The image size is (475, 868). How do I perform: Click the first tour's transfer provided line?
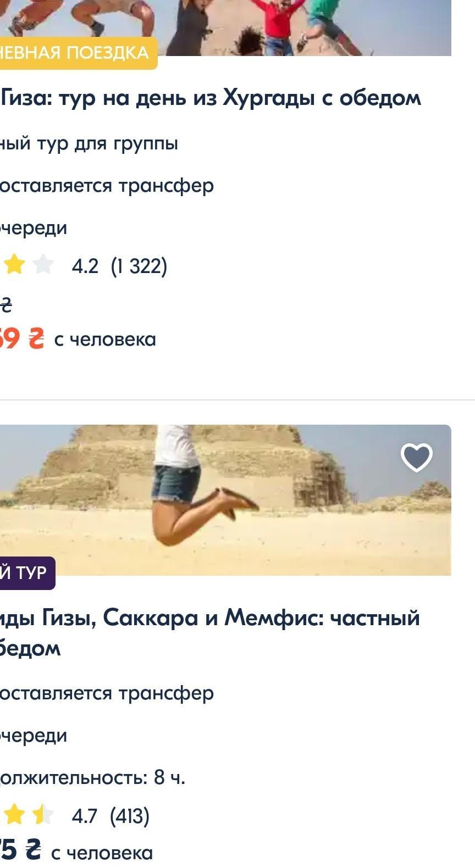[107, 186]
